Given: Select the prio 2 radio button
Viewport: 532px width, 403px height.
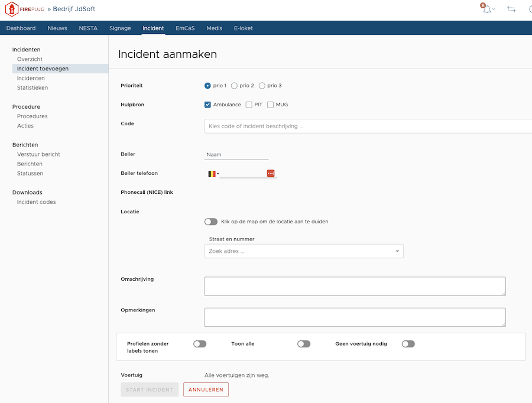Looking at the screenshot, I should (x=235, y=86).
